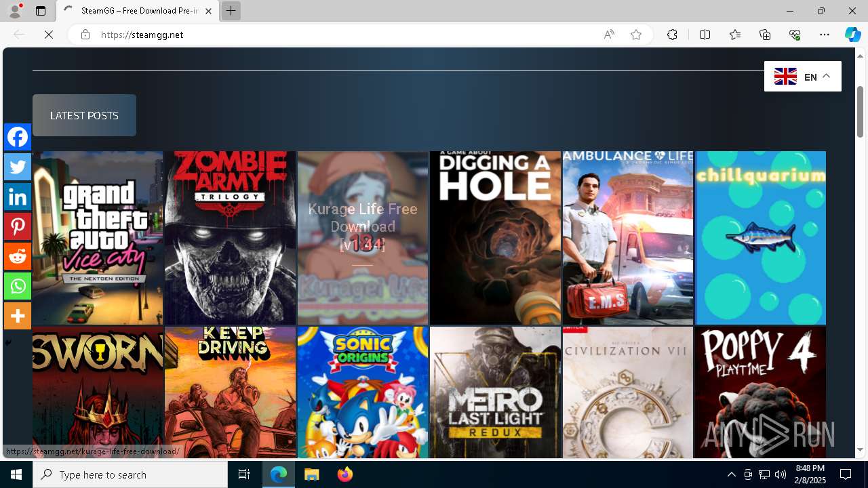Click the LATEST POSTS button
The image size is (868, 488).
click(84, 115)
